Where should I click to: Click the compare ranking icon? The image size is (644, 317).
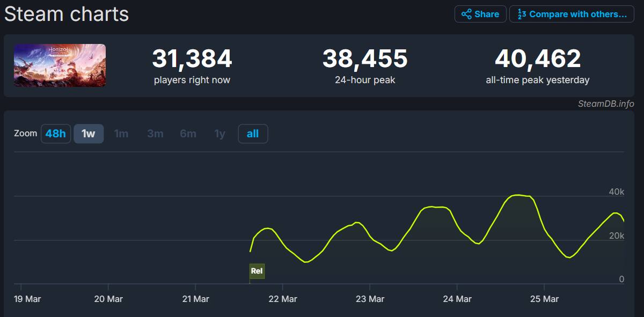(x=521, y=14)
